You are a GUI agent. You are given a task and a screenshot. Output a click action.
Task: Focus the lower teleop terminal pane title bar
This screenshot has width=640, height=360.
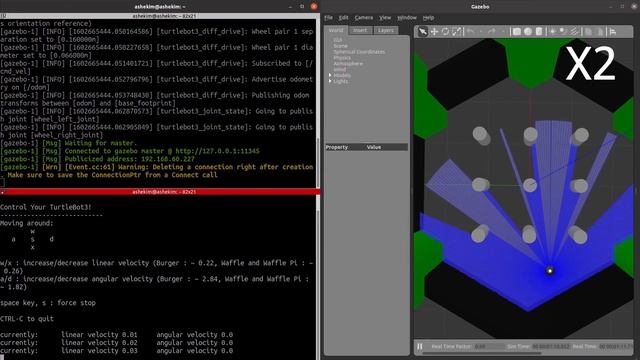pyautogui.click(x=160, y=191)
